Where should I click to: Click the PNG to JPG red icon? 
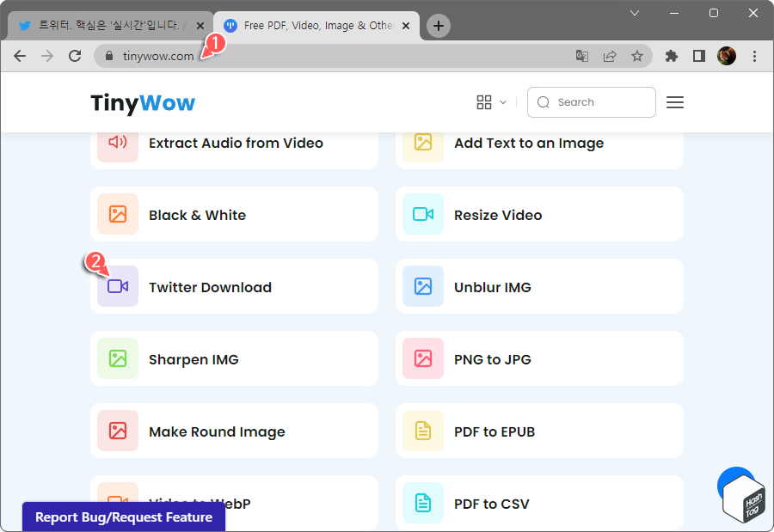click(x=422, y=358)
